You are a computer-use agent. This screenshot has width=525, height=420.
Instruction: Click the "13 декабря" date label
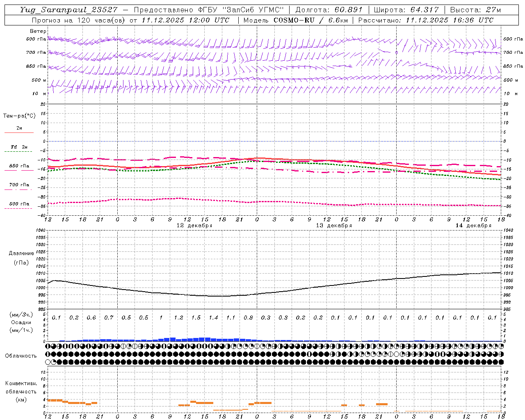(x=334, y=226)
